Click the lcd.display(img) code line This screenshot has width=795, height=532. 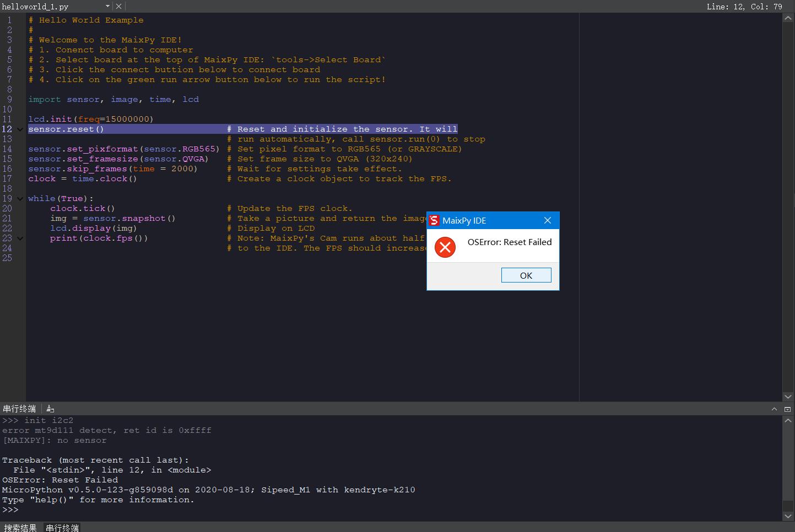click(94, 228)
